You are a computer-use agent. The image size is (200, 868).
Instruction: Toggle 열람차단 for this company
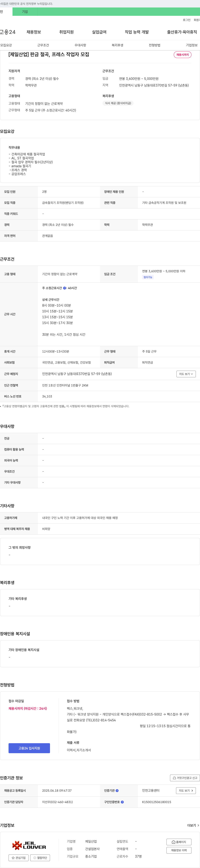[x=40, y=858]
